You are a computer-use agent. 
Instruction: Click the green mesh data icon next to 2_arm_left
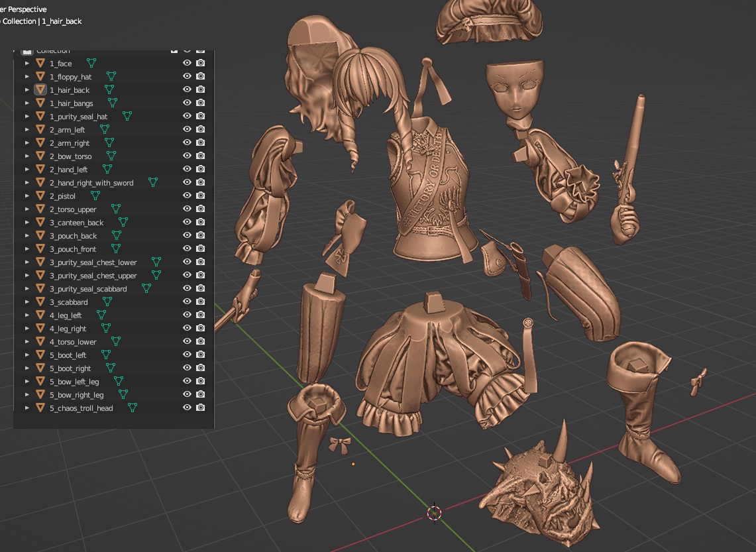point(105,129)
